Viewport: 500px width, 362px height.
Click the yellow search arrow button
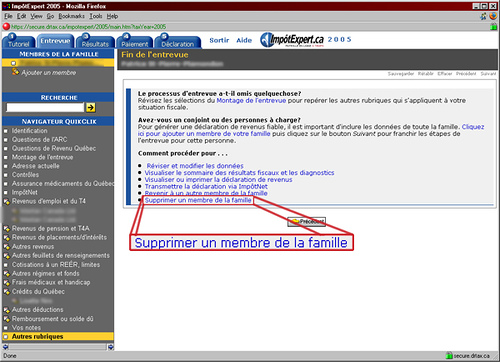click(x=90, y=107)
